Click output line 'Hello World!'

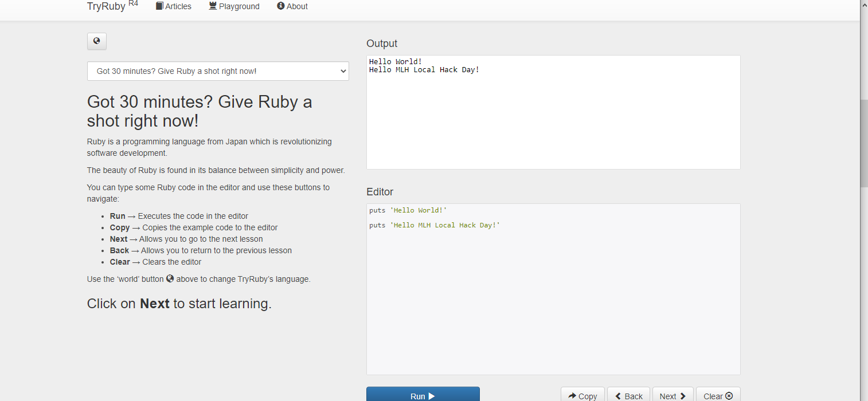pos(396,61)
